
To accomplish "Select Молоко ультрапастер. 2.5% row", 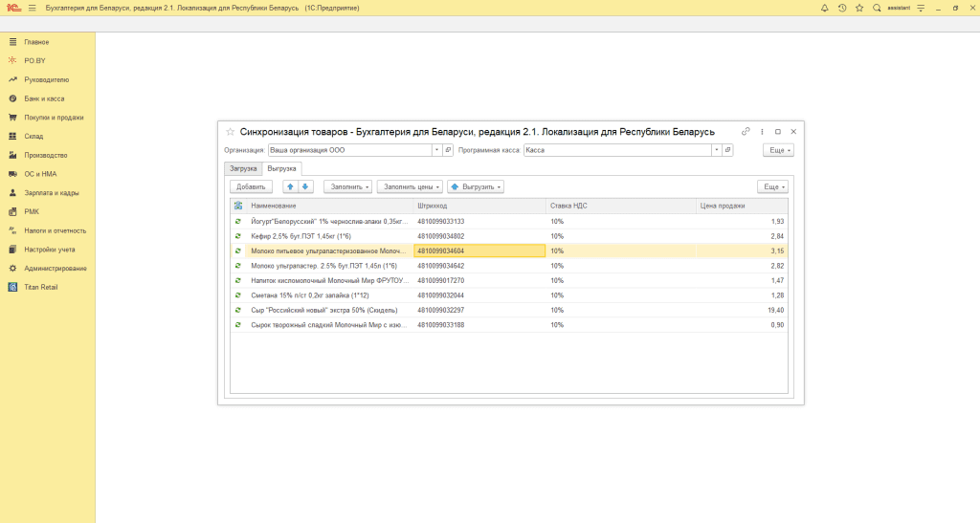I will pos(509,266).
